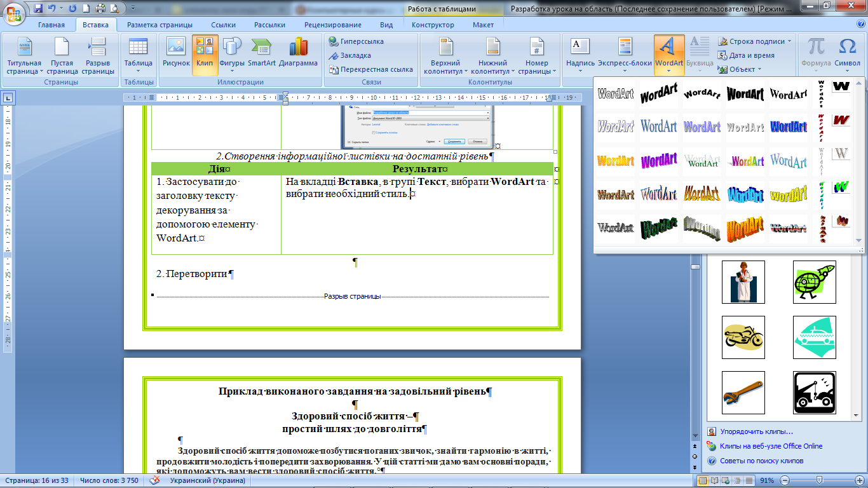
Task: Switch to Рассылки tab
Action: (x=269, y=25)
